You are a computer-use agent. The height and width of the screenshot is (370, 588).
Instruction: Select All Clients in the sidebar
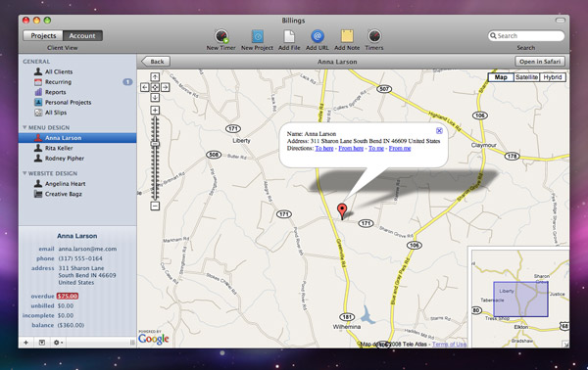pyautogui.click(x=77, y=71)
